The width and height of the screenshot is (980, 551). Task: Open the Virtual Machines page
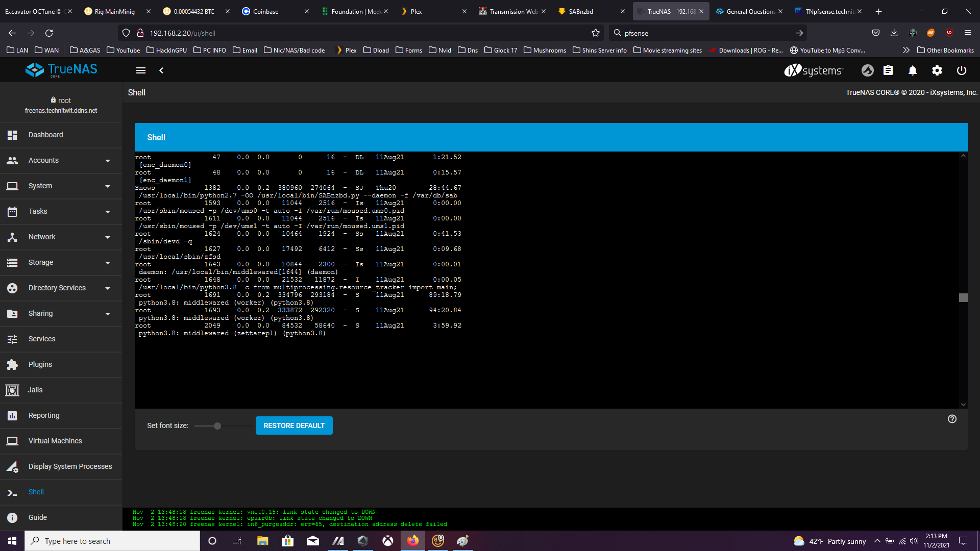point(61,441)
